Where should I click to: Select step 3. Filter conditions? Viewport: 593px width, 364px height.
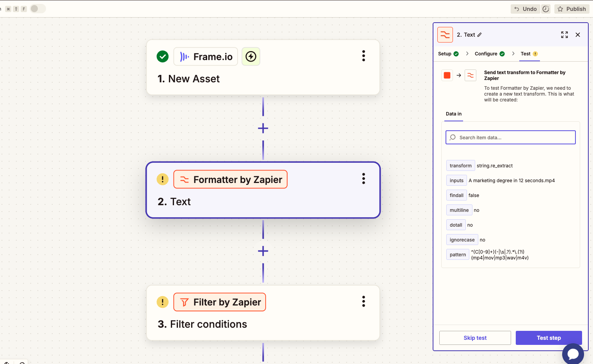coord(202,324)
